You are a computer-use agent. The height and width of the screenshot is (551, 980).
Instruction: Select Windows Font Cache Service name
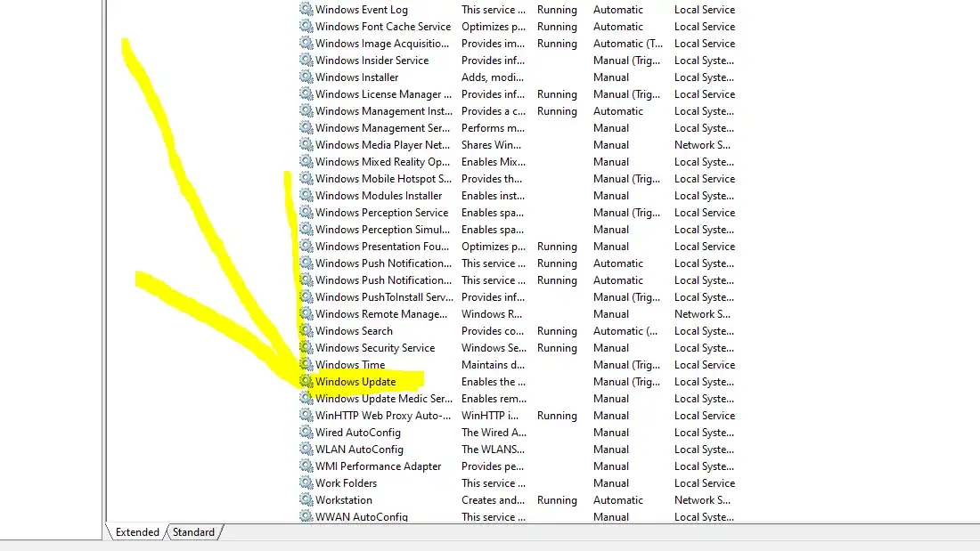[x=383, y=27]
